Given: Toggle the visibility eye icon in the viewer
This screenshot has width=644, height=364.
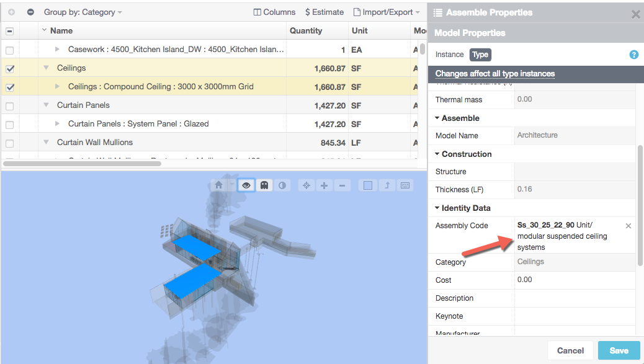Looking at the screenshot, I should [246, 185].
